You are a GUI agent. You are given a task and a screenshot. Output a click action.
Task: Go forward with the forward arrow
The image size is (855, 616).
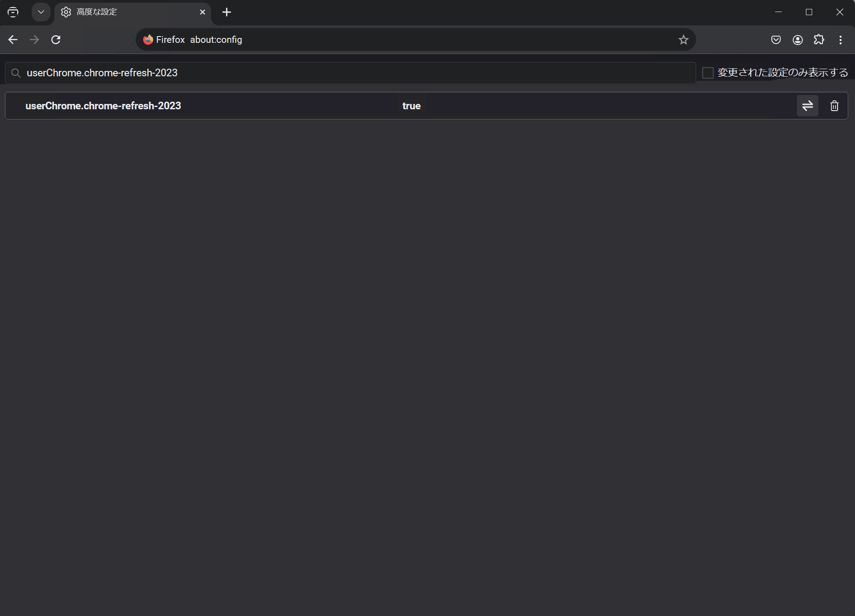tap(34, 40)
